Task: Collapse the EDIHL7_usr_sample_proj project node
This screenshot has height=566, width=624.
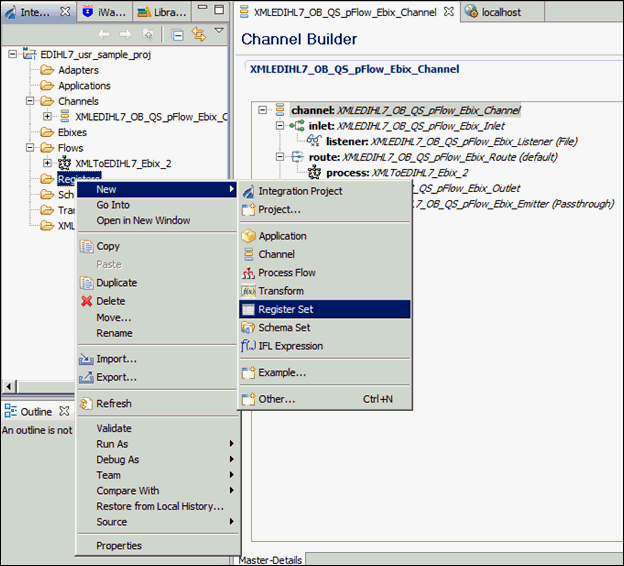Action: tap(12, 54)
